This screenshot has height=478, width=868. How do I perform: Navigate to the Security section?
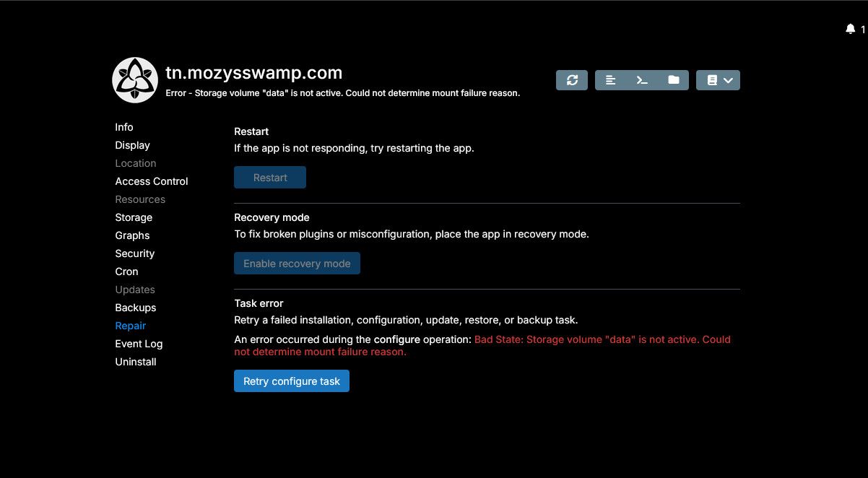coord(134,253)
